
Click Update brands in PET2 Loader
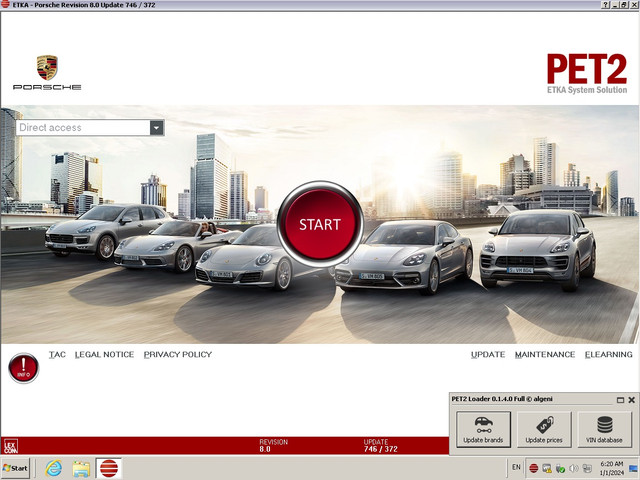(483, 429)
